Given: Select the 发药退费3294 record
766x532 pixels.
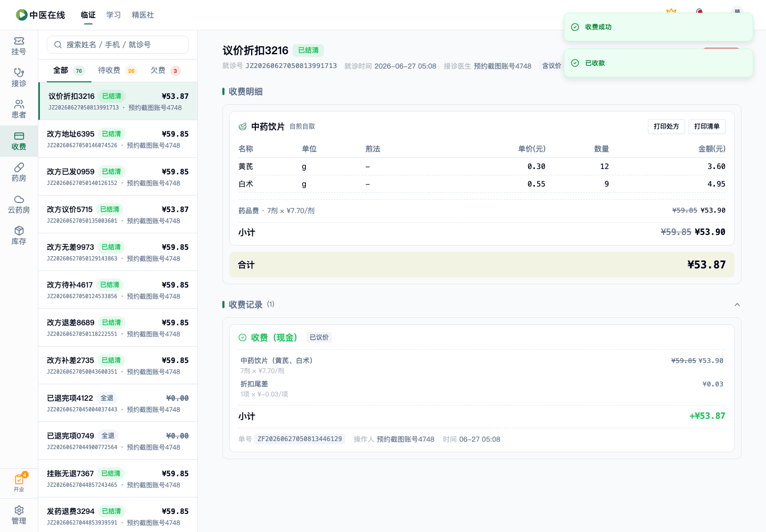Looking at the screenshot, I should [118, 514].
